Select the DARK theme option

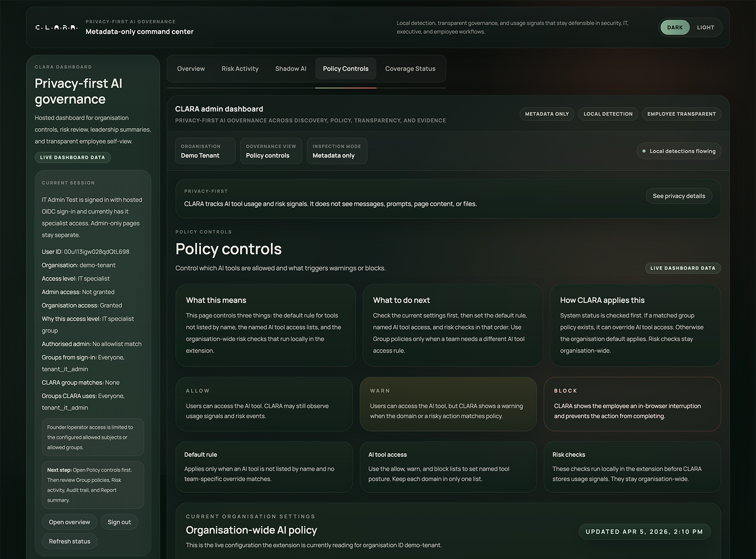pos(674,27)
